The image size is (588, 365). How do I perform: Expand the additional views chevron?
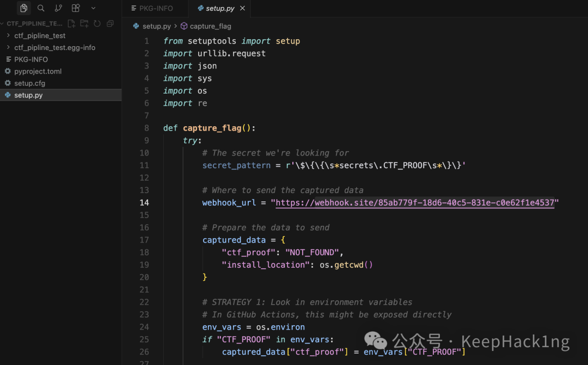pyautogui.click(x=94, y=8)
